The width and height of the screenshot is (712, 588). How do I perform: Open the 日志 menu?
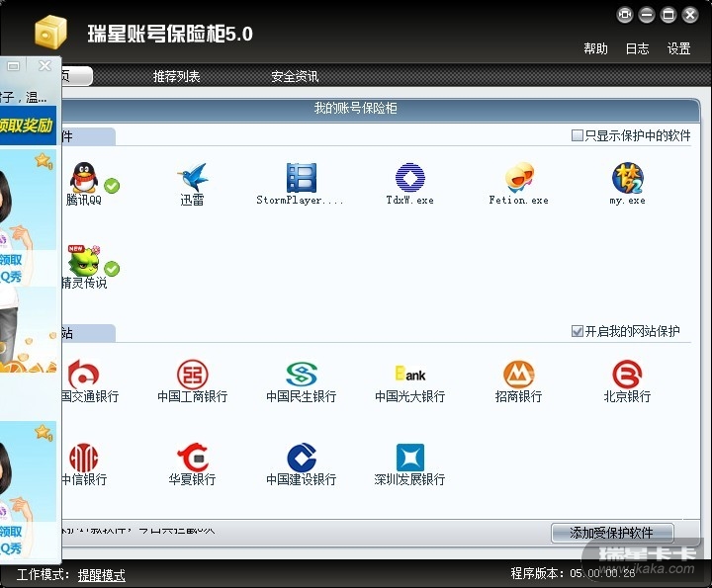click(637, 48)
